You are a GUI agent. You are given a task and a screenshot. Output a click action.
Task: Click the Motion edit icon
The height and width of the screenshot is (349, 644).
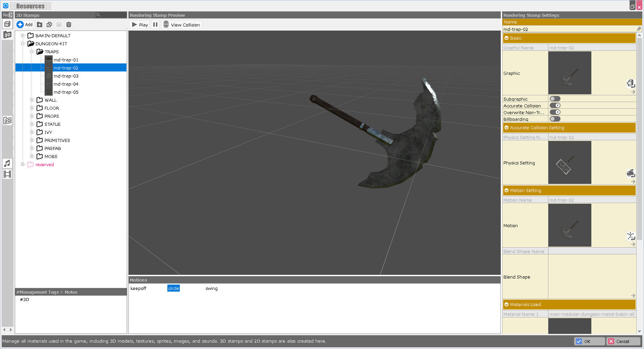[x=631, y=236]
